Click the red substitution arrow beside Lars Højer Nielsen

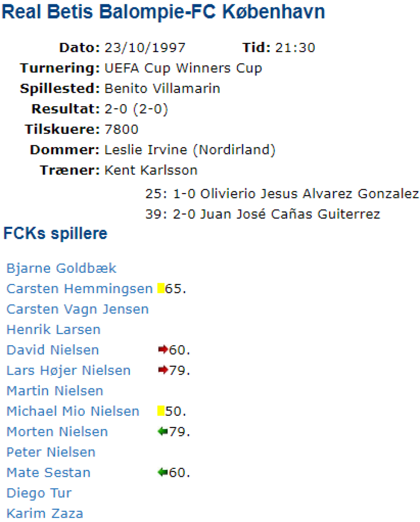point(163,370)
